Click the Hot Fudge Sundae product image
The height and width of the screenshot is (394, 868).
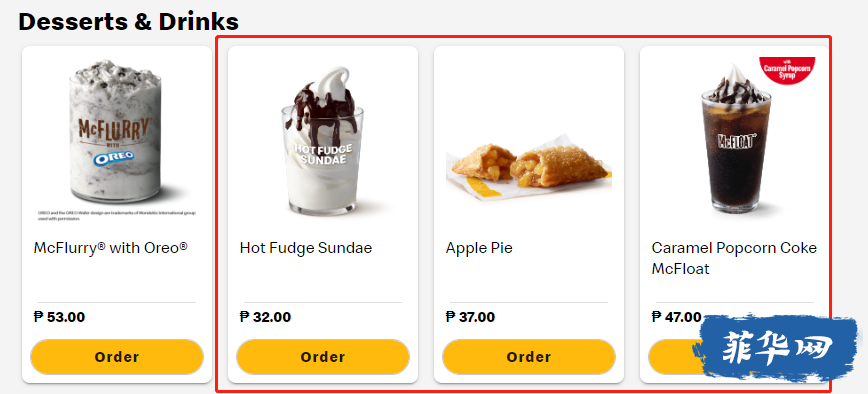pyautogui.click(x=323, y=142)
